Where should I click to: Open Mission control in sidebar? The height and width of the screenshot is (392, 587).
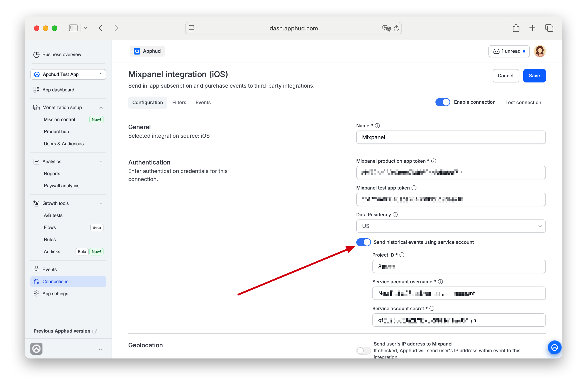(59, 120)
